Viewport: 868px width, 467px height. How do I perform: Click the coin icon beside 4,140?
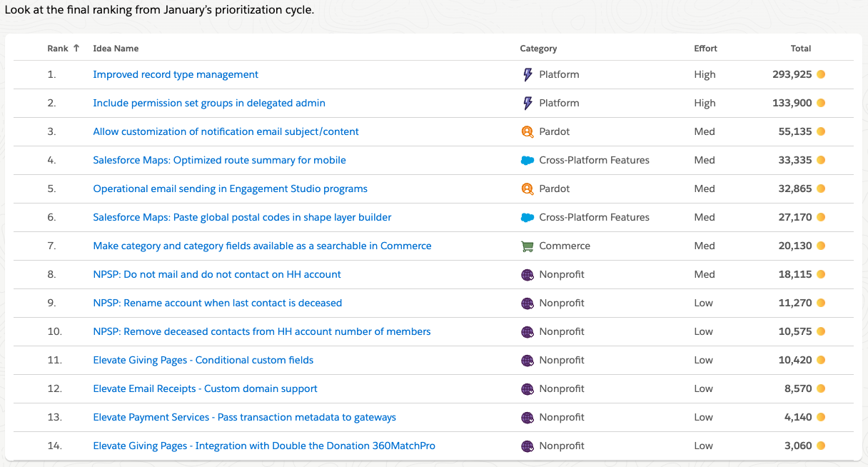pos(821,417)
